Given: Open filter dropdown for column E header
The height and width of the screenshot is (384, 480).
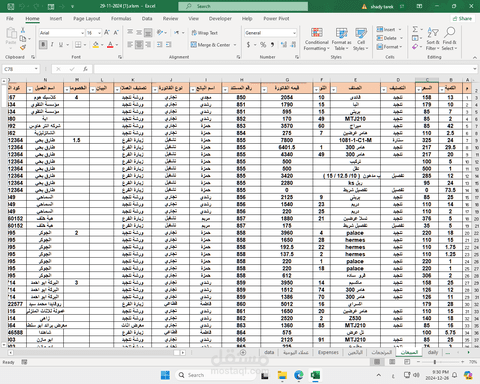Looking at the screenshot, I should (334, 90).
